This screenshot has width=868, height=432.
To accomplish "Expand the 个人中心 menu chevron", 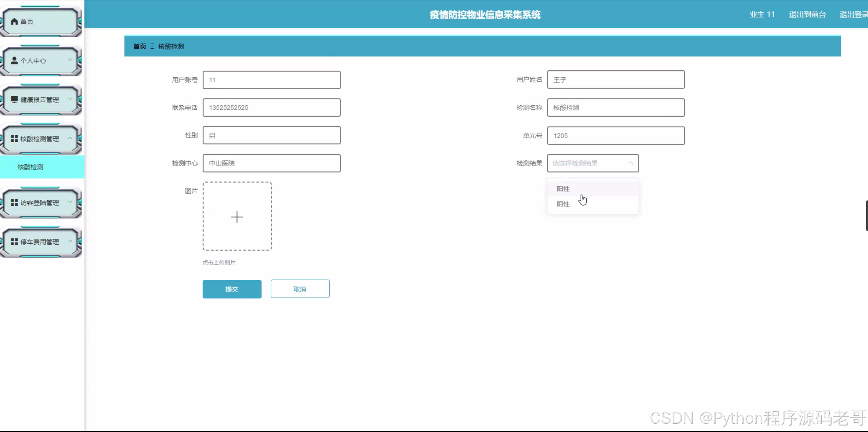I will (70, 60).
